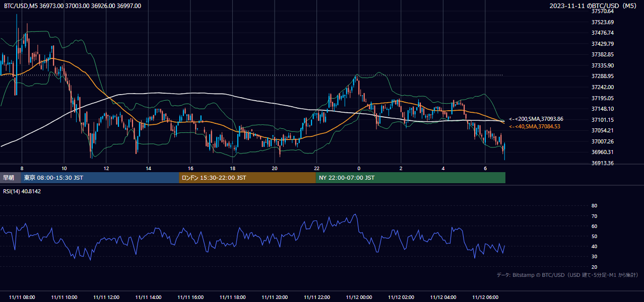Click the bottom time label 11/12 04:00
The image size is (644, 302).
443,297
